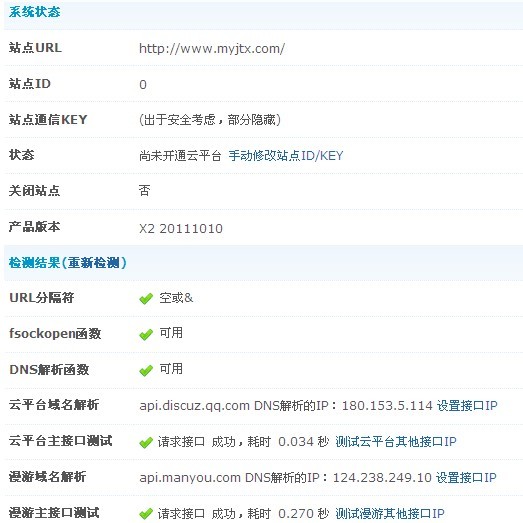523x523 pixels.
Task: Click the hidden 站点通信KEY text
Action: click(210, 120)
